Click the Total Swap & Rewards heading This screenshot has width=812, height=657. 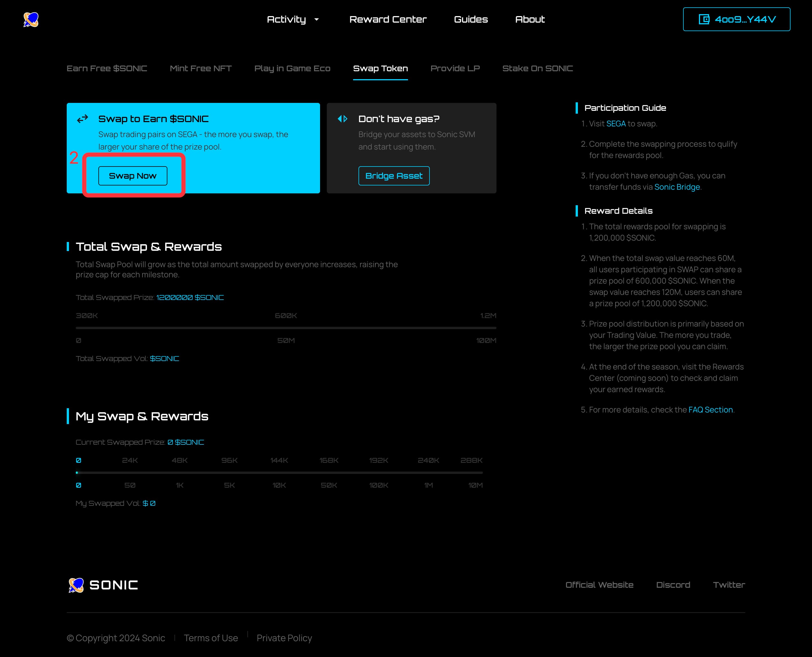149,247
